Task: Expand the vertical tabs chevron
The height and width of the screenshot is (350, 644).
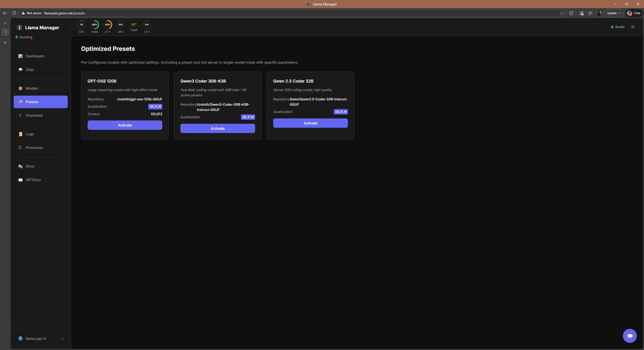Action: coord(5,23)
